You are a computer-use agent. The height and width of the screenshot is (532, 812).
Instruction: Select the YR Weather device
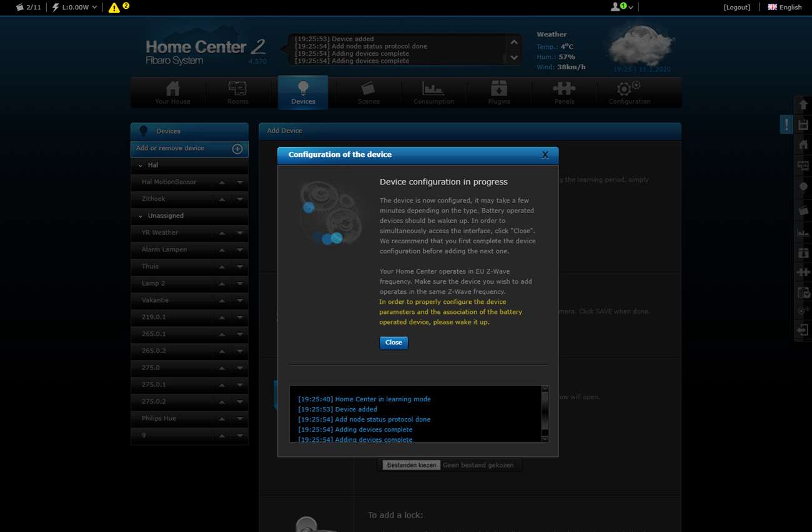[160, 233]
